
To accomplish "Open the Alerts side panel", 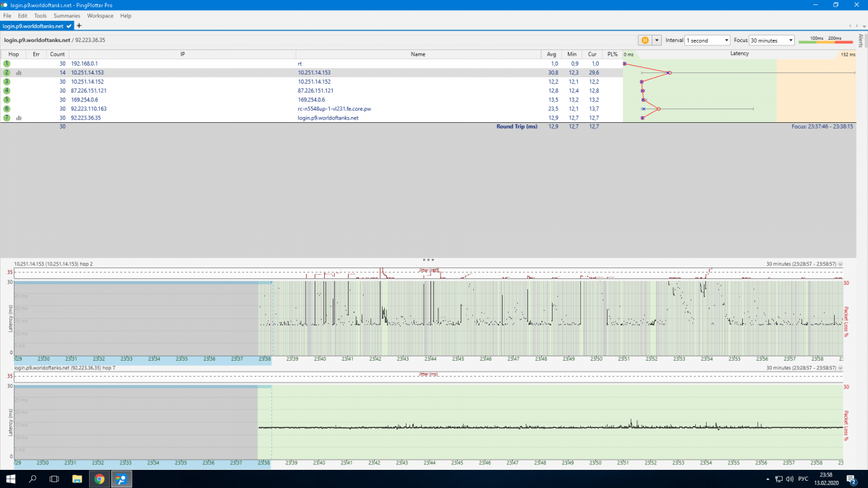I will point(861,40).
